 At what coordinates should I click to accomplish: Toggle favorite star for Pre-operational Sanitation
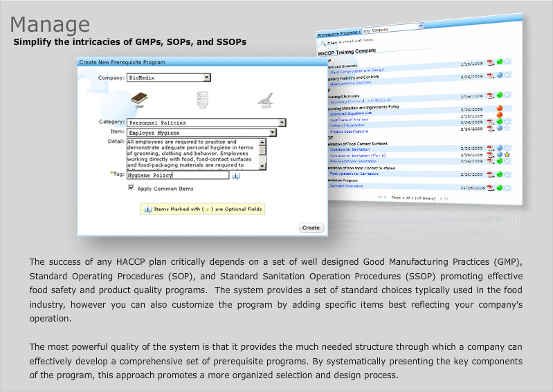507,161
